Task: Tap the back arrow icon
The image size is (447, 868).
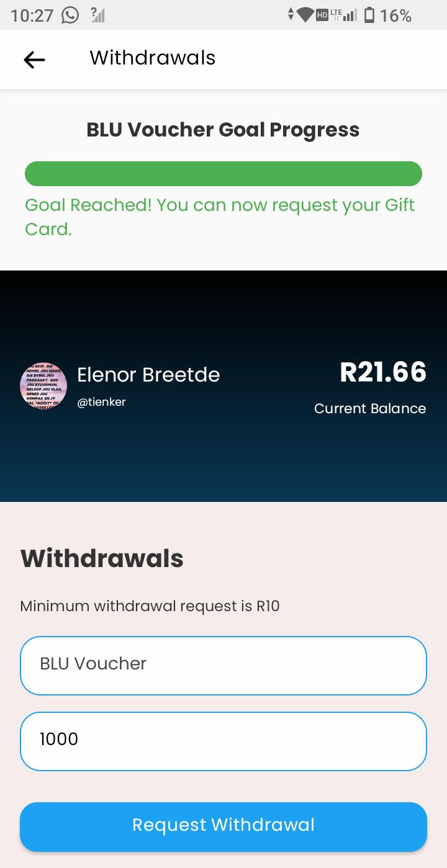Action: [x=34, y=60]
